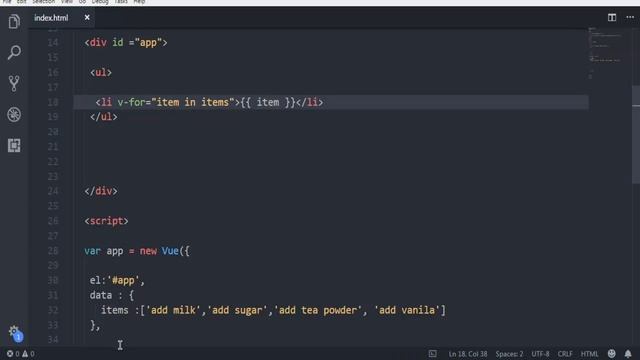This screenshot has height=360, width=640.
Task: Switch to the index.html tab
Action: pos(51,18)
